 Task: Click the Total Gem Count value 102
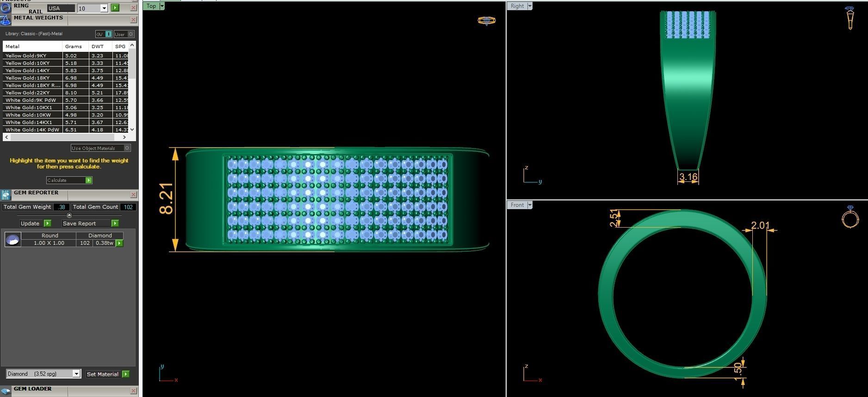[x=128, y=207]
